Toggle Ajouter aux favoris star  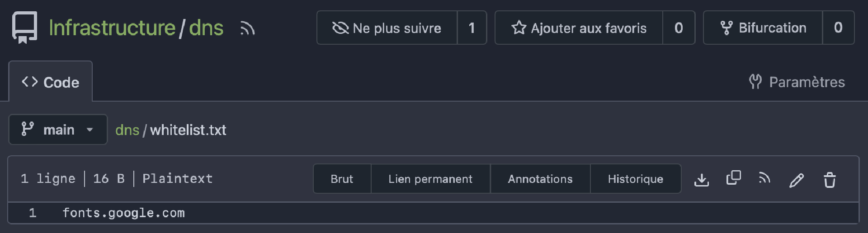coord(579,28)
